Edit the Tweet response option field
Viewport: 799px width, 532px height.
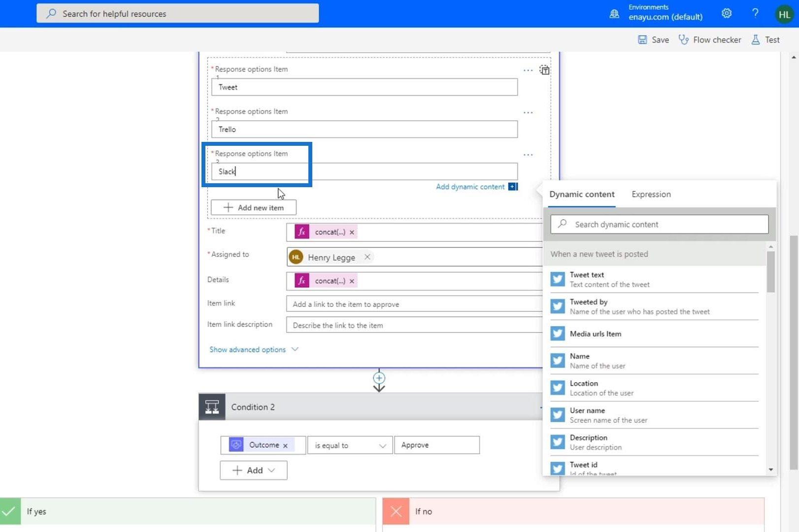point(364,87)
